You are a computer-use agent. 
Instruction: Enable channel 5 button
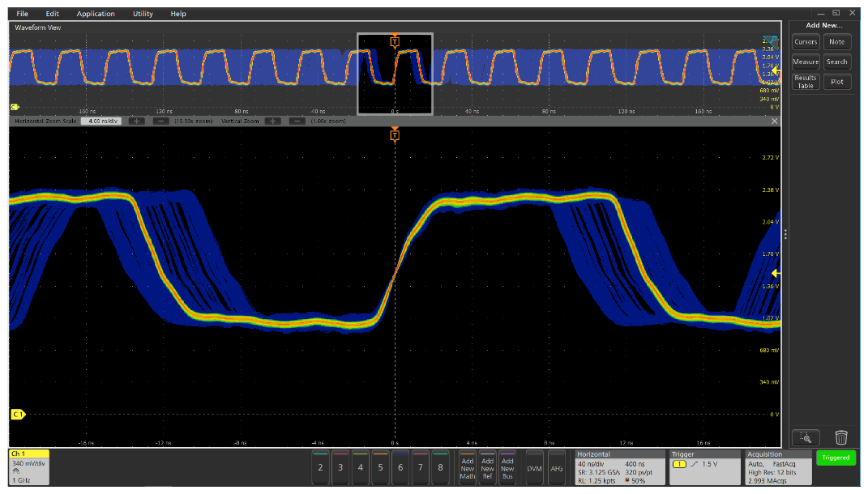tap(380, 467)
